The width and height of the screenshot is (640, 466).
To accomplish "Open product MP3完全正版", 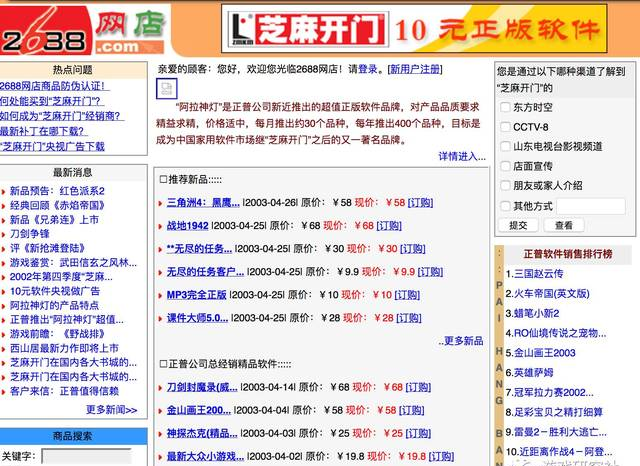I will pos(196,295).
